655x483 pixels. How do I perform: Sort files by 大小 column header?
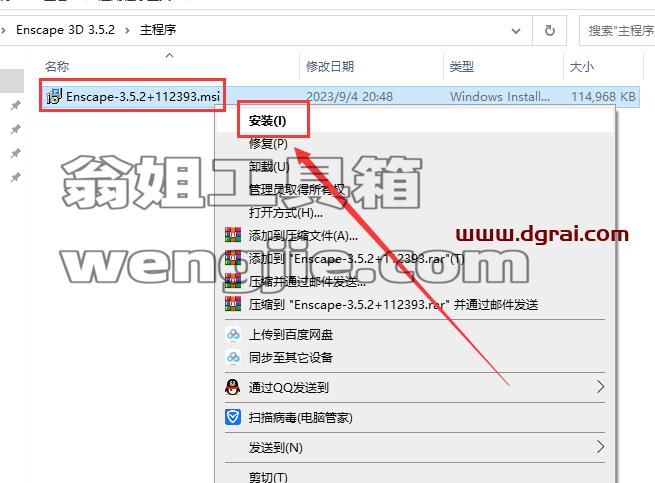click(581, 66)
